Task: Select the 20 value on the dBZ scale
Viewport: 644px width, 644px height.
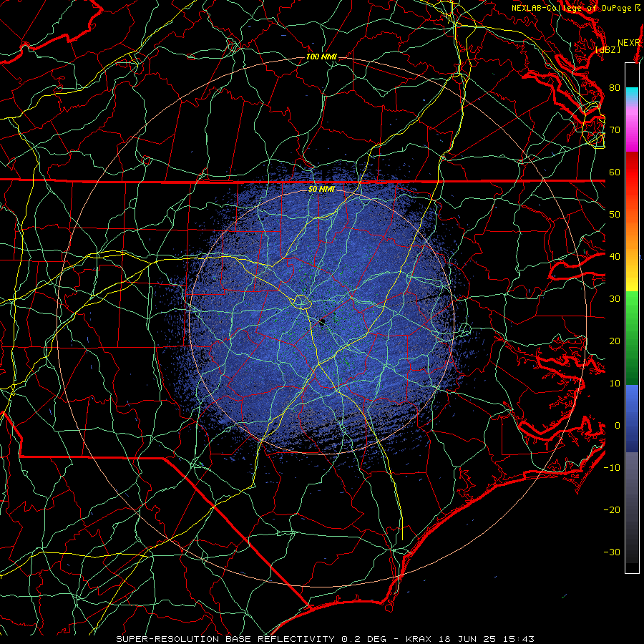Action: [615, 341]
